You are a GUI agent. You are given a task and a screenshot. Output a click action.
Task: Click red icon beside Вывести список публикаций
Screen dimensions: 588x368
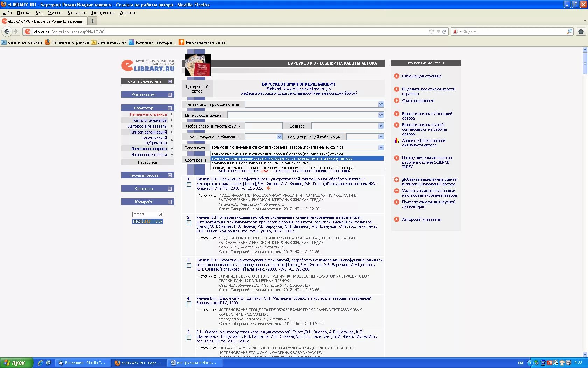click(x=397, y=114)
